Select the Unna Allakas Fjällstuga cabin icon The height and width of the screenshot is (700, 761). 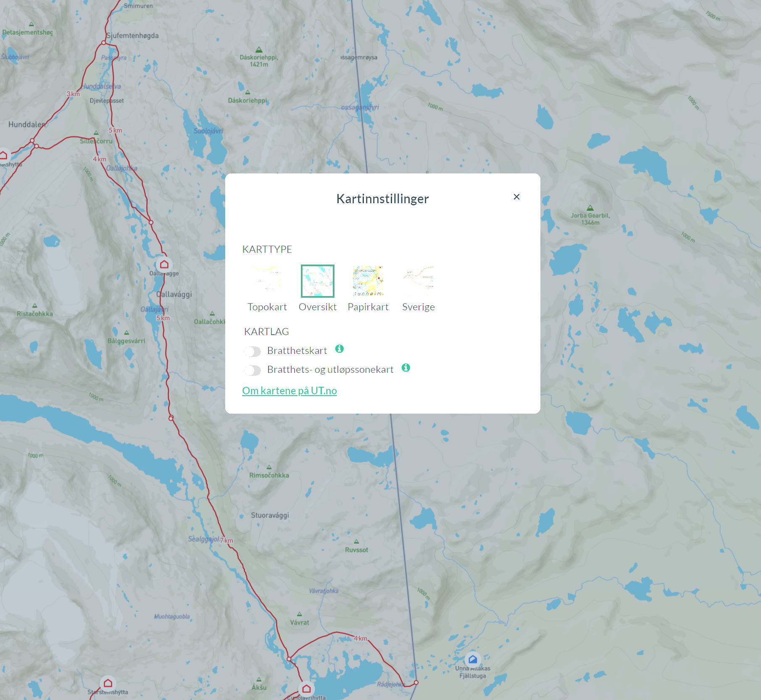coord(473,659)
